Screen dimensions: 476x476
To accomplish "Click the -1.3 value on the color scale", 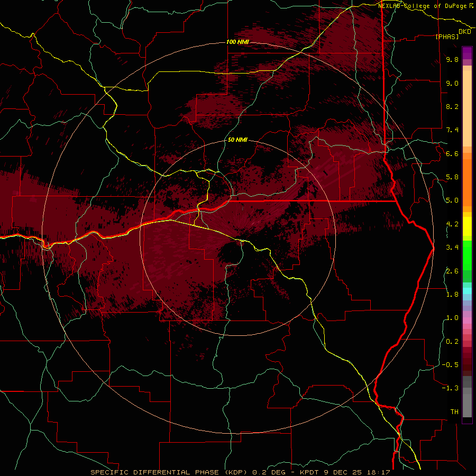I will (x=450, y=388).
